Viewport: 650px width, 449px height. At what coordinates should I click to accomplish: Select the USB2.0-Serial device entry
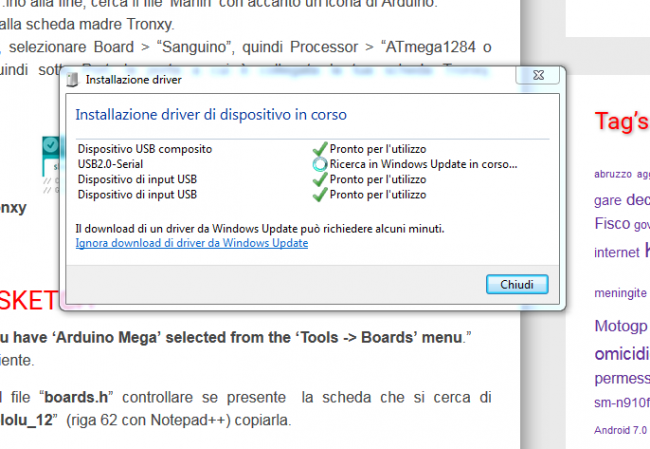[x=111, y=164]
